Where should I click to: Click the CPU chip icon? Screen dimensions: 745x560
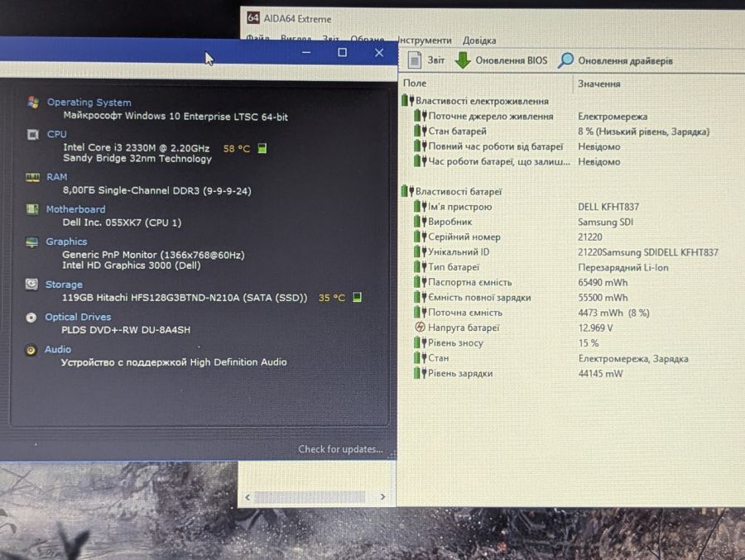pos(32,135)
